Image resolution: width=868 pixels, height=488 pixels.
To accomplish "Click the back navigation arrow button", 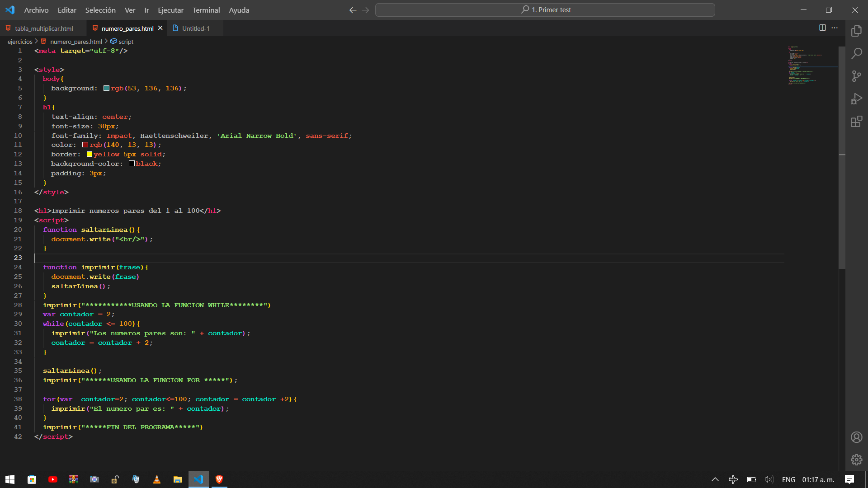I will coord(352,10).
